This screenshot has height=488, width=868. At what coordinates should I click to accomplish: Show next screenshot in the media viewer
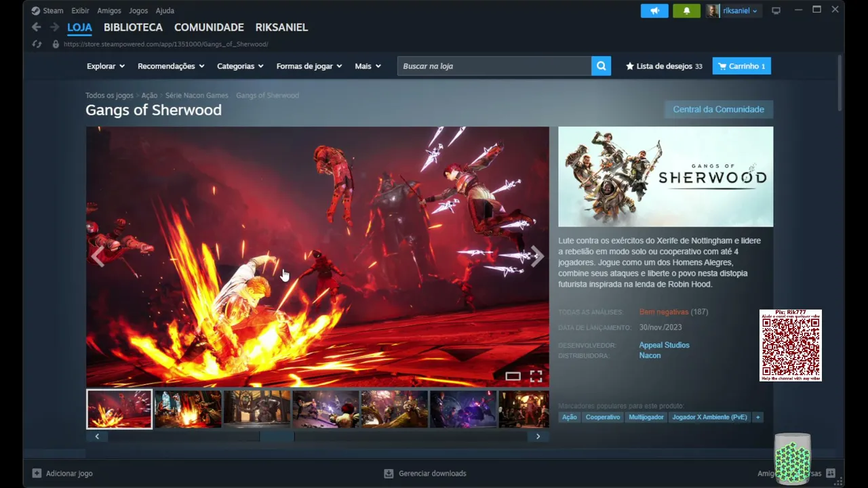pos(537,256)
